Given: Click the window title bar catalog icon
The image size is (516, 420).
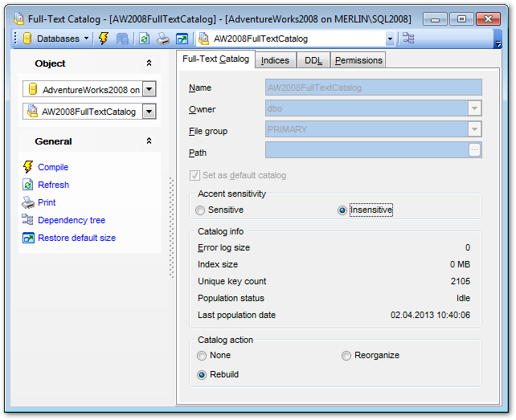Looking at the screenshot, I should (19, 19).
